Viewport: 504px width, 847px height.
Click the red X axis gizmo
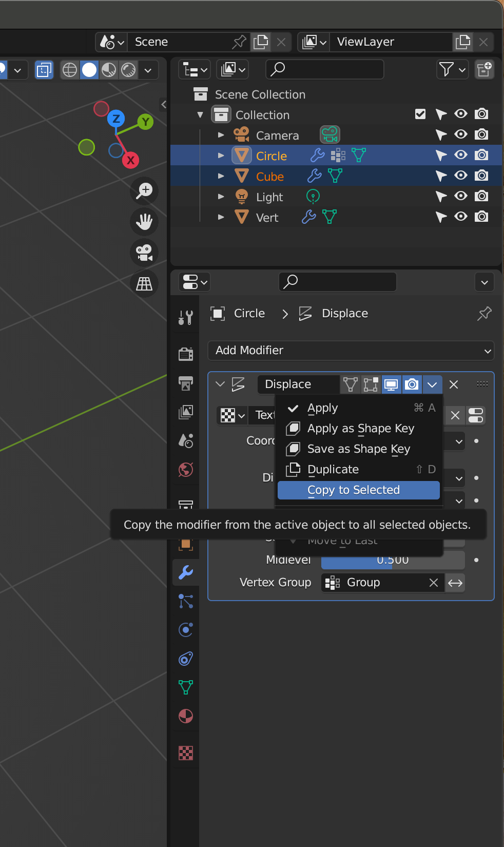[x=131, y=160]
